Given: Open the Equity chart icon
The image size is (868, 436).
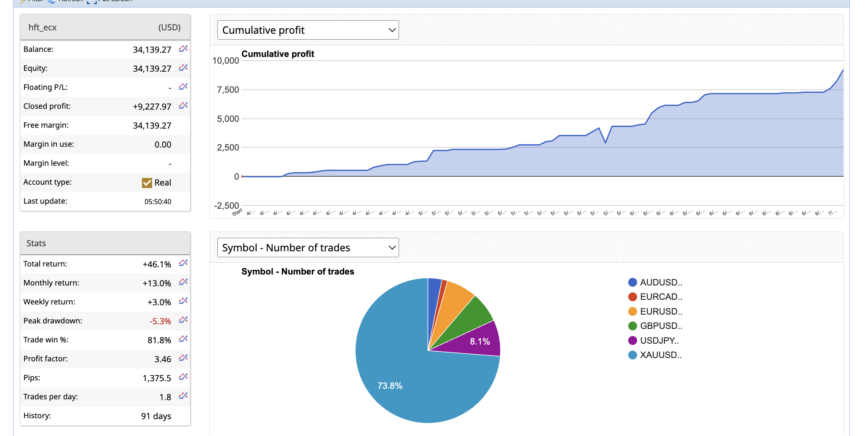Looking at the screenshot, I should click(x=183, y=68).
